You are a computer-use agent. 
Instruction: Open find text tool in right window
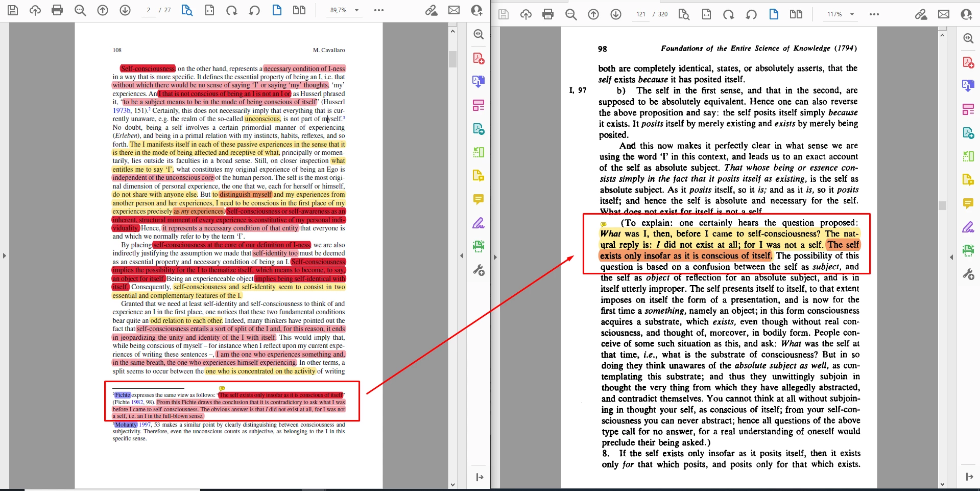[684, 14]
